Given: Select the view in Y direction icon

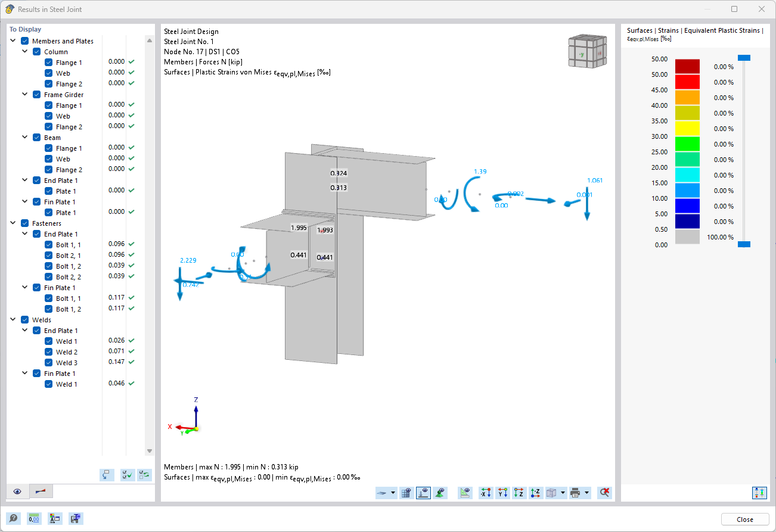Looking at the screenshot, I should 502,493.
